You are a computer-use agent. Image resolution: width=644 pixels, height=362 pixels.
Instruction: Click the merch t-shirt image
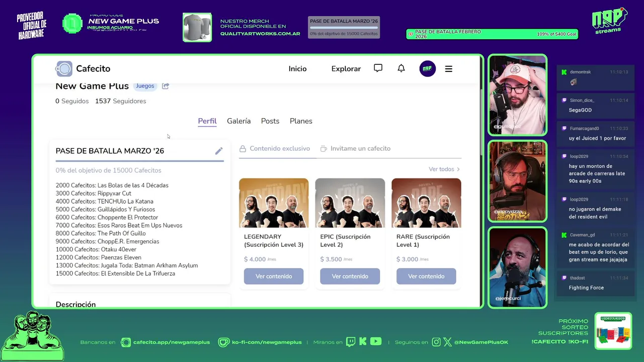(x=197, y=27)
